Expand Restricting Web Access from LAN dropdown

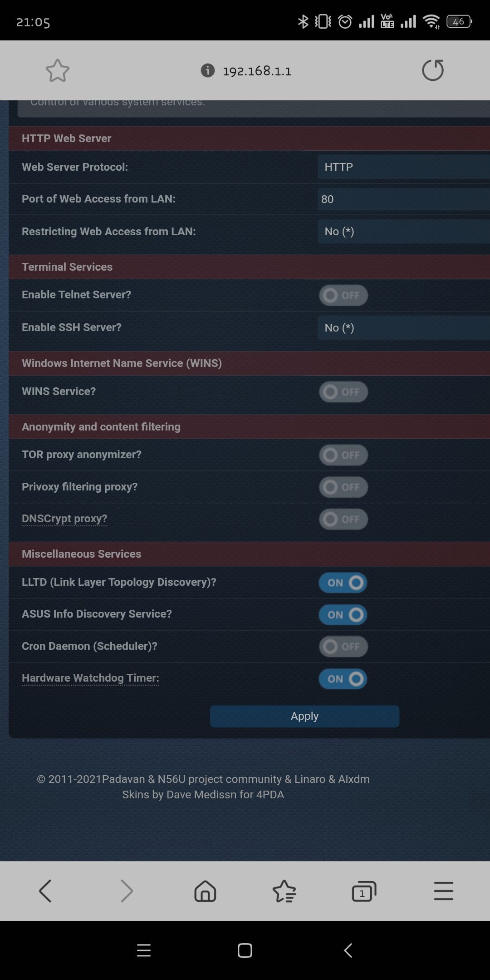tap(403, 232)
